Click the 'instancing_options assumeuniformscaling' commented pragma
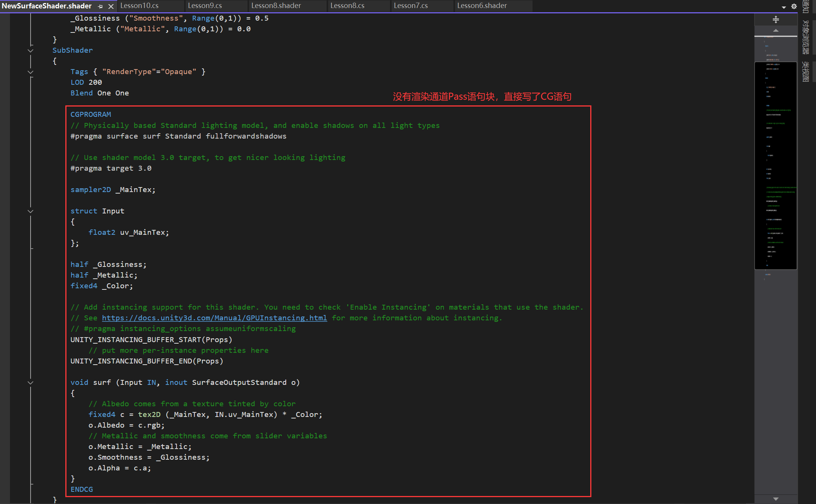The height and width of the screenshot is (504, 816). (183, 329)
